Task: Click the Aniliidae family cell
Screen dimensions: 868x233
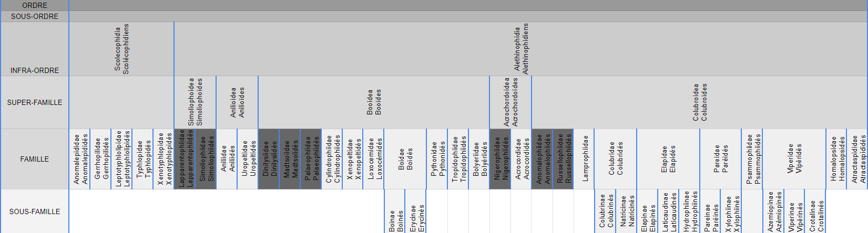Action: point(227,159)
